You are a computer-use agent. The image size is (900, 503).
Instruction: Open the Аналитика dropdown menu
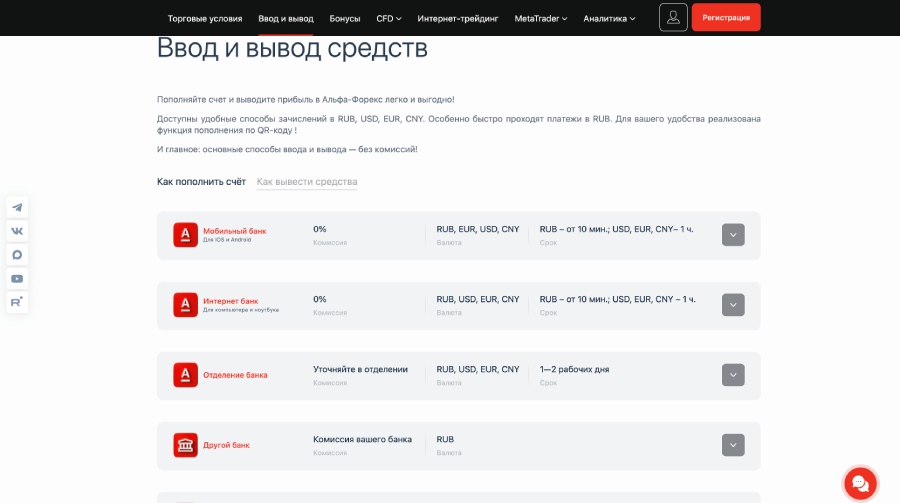pyautogui.click(x=609, y=18)
